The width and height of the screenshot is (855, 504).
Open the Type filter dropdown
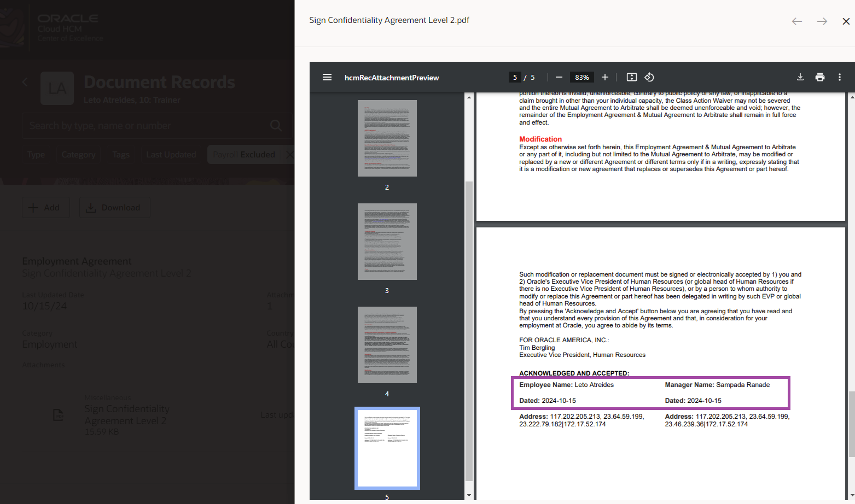tap(36, 155)
